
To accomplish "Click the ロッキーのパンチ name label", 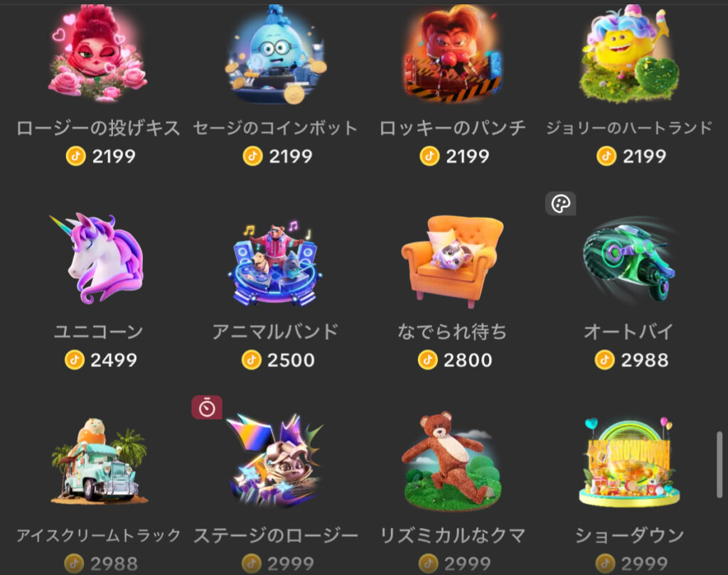I will point(452,128).
